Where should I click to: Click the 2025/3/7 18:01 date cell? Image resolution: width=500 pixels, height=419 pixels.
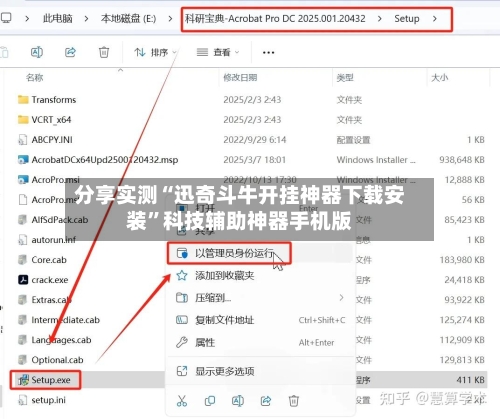pyautogui.click(x=255, y=160)
